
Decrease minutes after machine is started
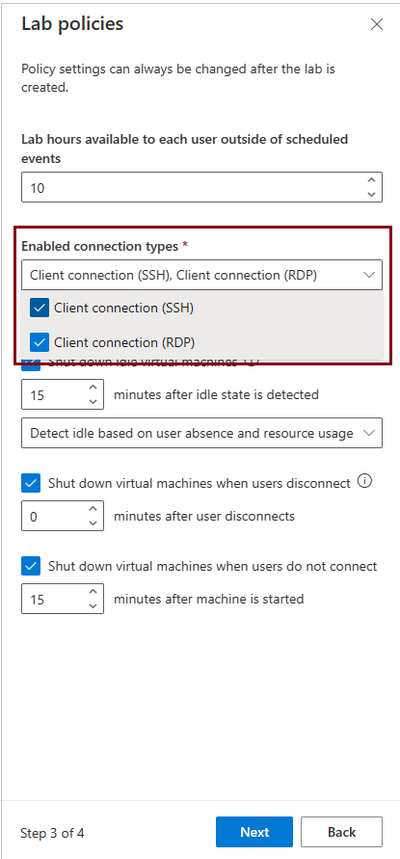(x=93, y=606)
